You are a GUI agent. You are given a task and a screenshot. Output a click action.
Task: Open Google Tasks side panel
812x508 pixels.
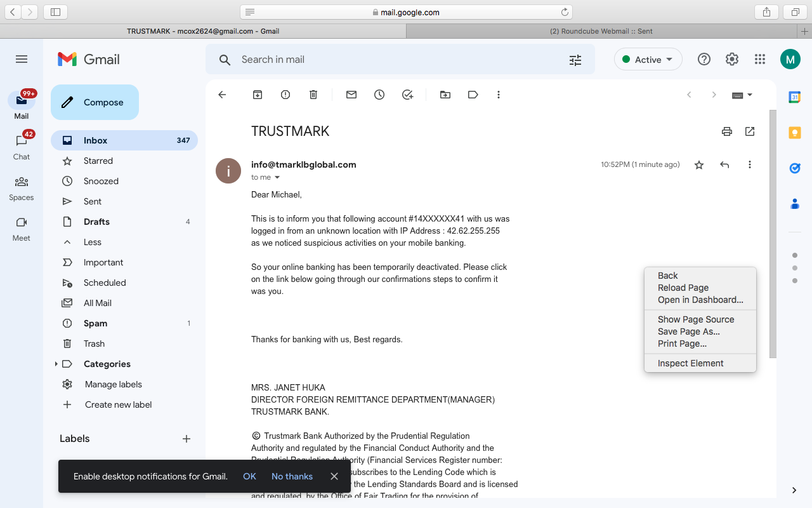(794, 168)
